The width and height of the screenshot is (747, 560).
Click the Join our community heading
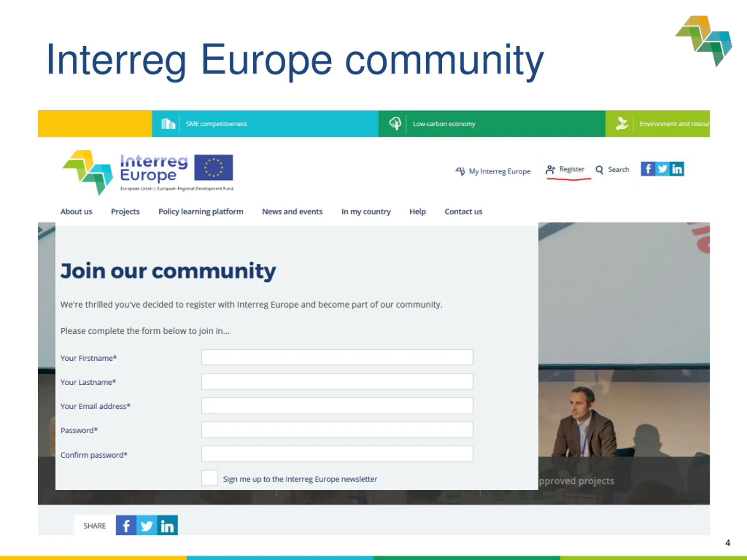[168, 271]
